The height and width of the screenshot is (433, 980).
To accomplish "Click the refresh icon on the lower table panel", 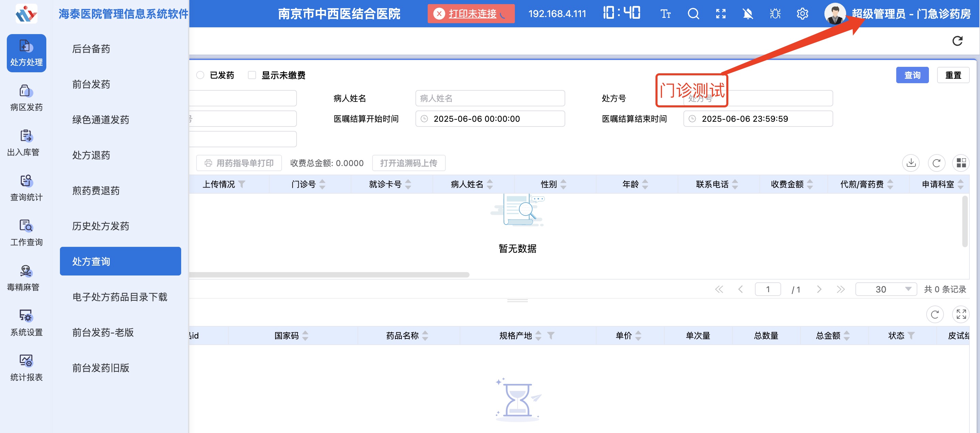I will (x=935, y=314).
